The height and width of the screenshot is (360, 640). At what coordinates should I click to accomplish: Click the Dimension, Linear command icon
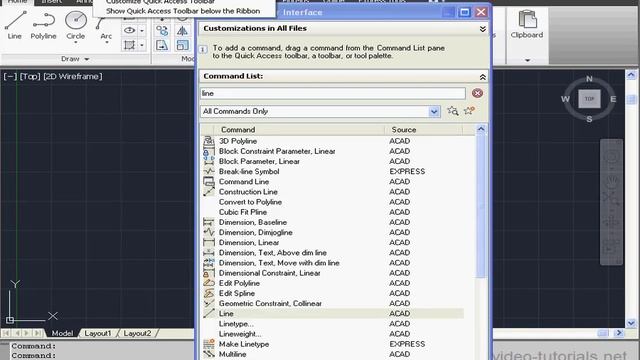[x=209, y=242]
